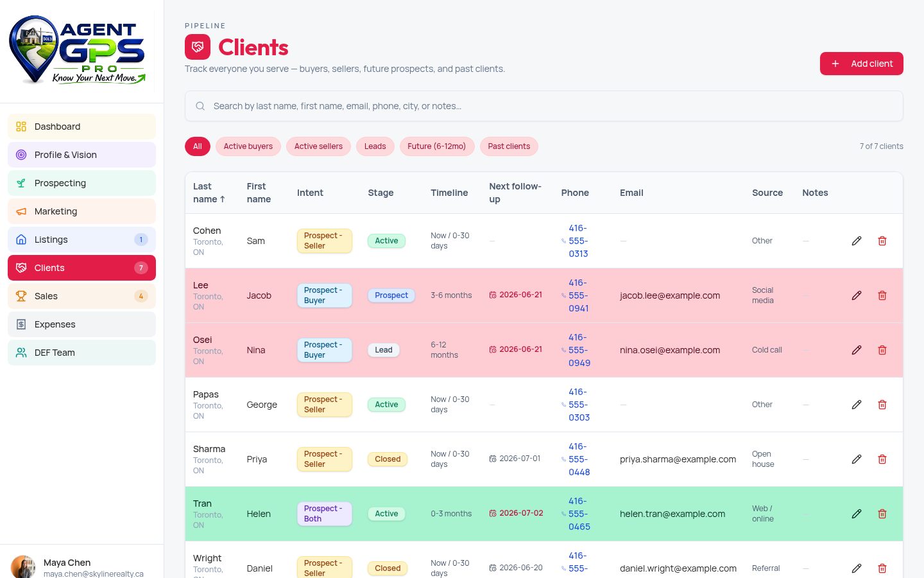924x578 pixels.
Task: Sort by the Last name column header
Action: 209,193
